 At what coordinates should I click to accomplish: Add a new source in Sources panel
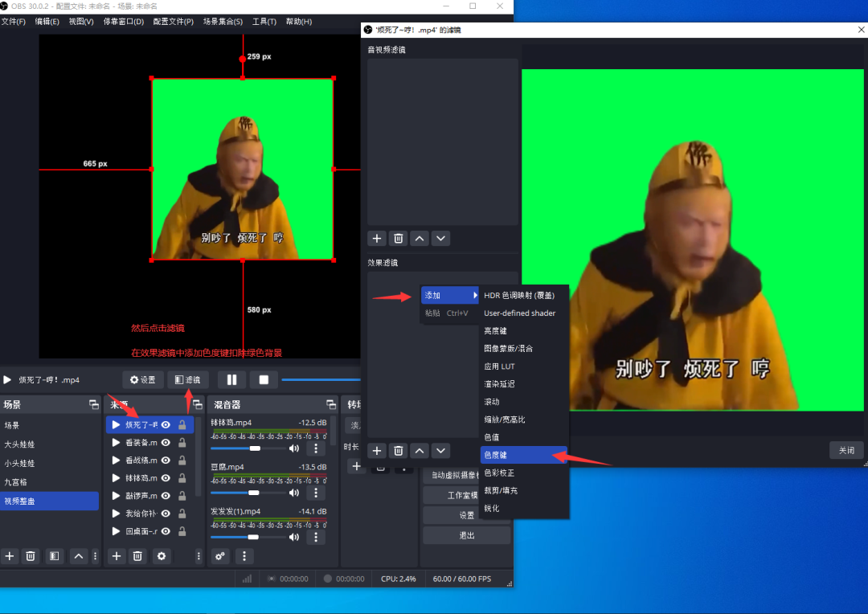[117, 556]
